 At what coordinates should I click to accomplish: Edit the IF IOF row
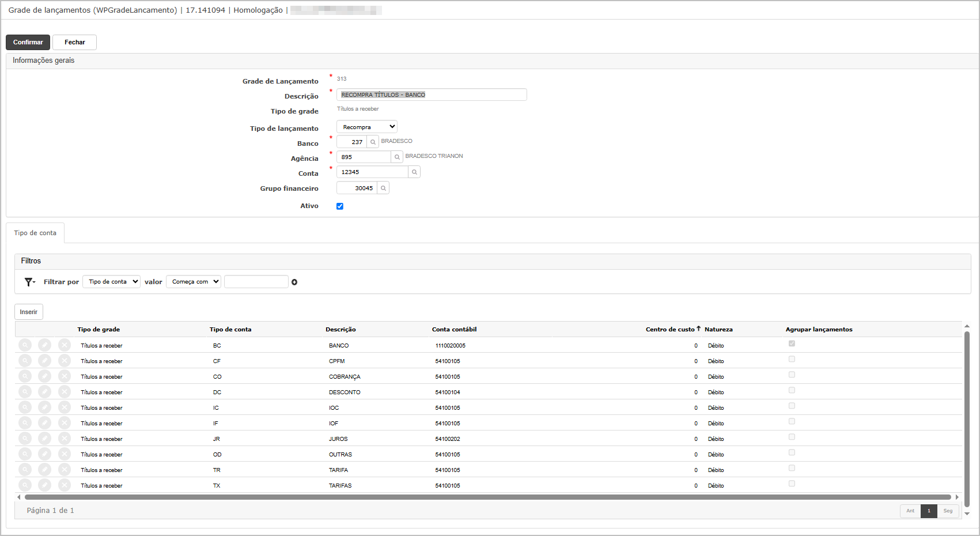[x=45, y=423]
